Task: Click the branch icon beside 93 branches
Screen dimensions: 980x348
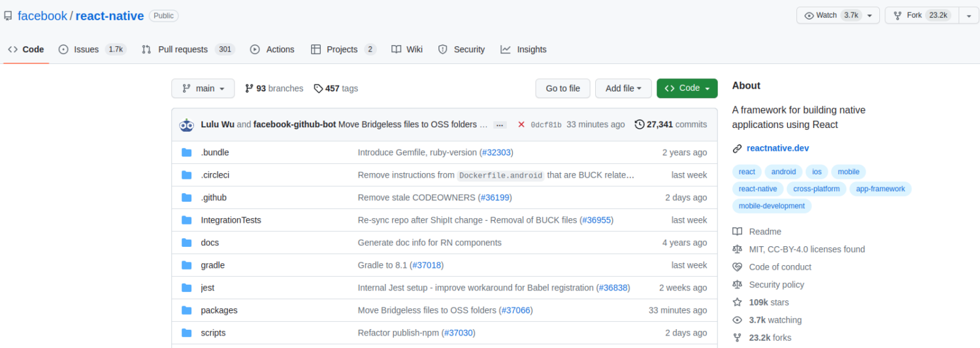Action: 249,88
